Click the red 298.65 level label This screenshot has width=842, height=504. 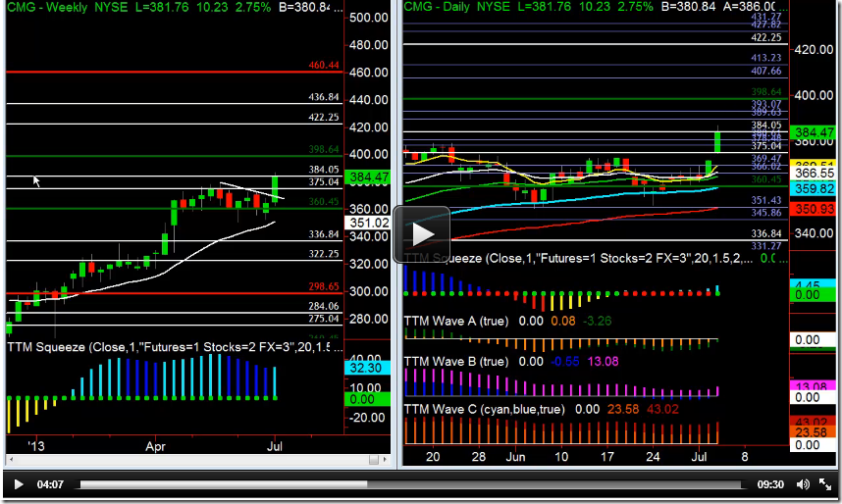pyautogui.click(x=324, y=286)
